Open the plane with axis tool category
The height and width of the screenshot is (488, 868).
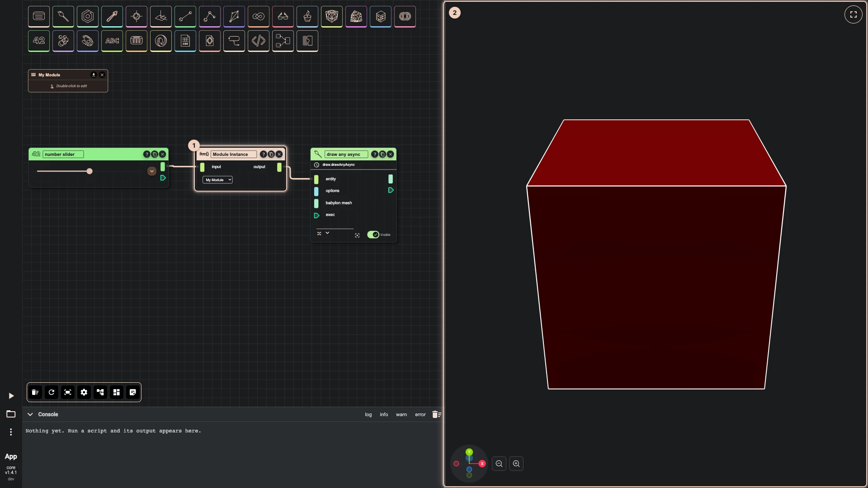(161, 16)
